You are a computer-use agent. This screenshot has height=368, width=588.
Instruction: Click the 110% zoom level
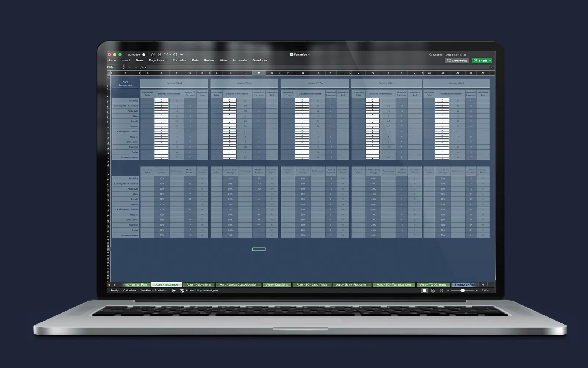pyautogui.click(x=485, y=290)
